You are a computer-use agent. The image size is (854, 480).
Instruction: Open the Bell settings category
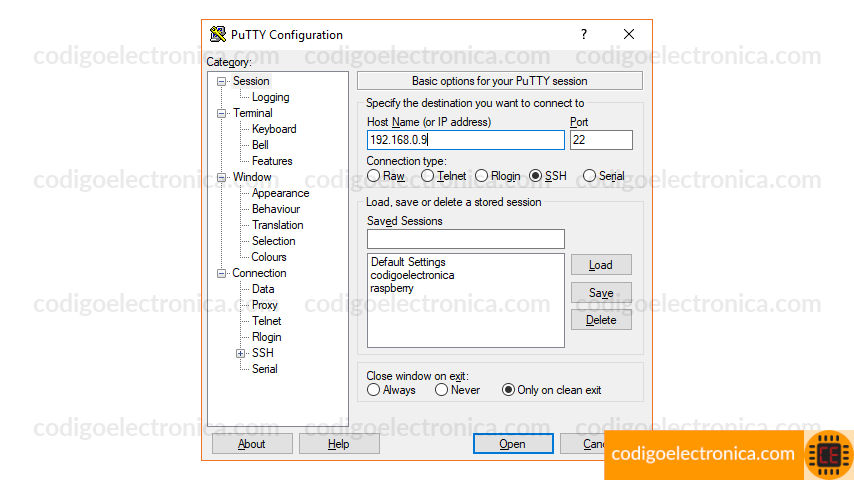coord(260,145)
